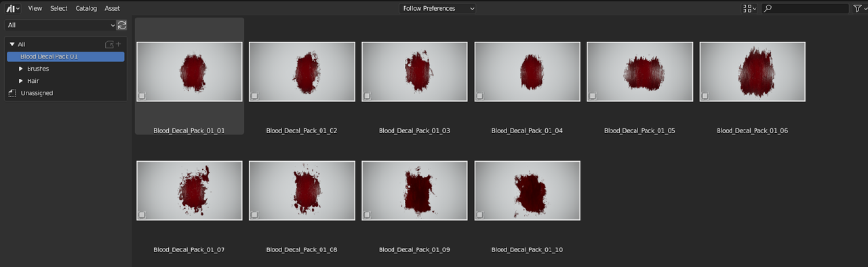Select the Blood_Decal_Pack_01_09 thumbnail
Screen dimensions: 868x267
pos(414,191)
